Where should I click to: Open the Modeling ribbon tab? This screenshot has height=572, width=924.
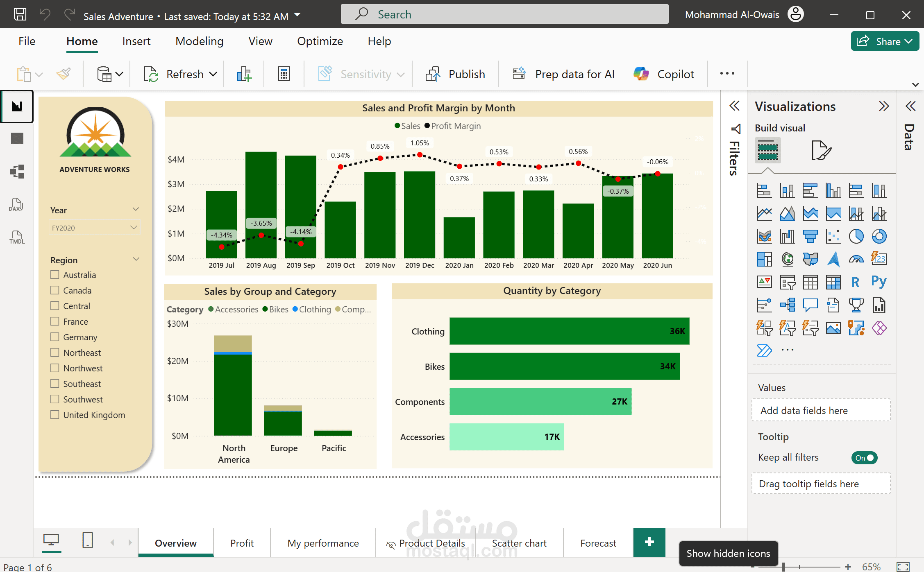[200, 41]
